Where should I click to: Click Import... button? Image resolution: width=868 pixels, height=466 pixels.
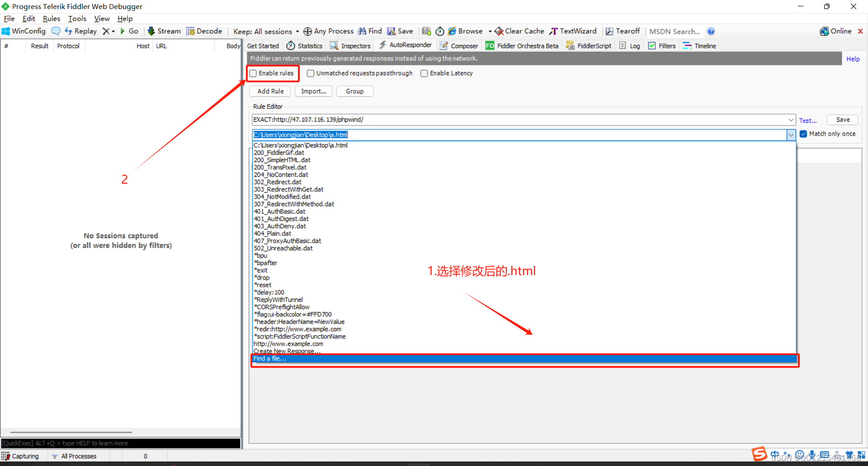313,91
